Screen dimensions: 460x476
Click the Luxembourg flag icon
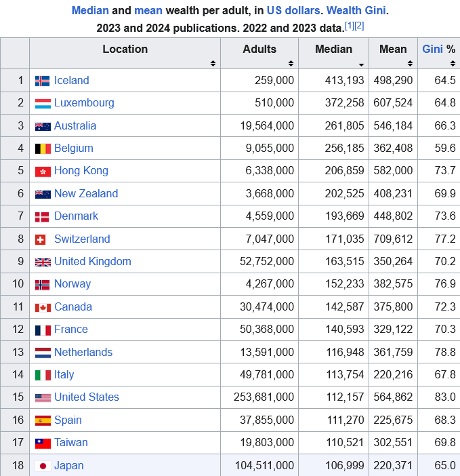point(43,104)
